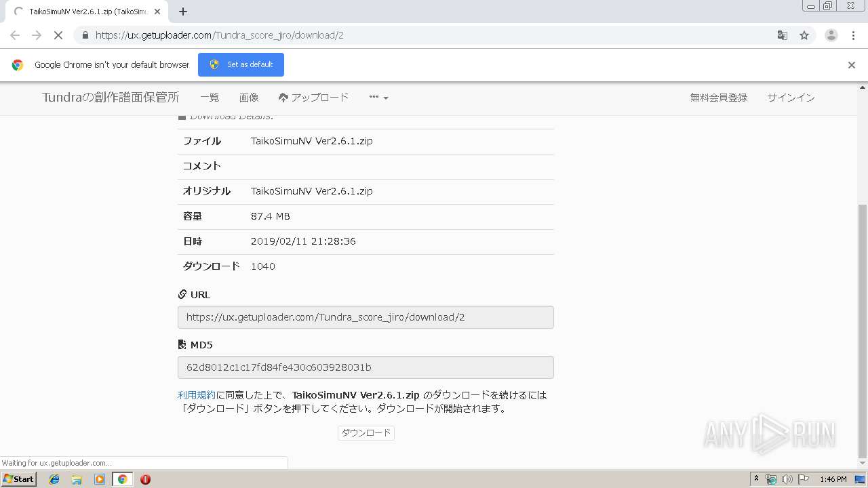The height and width of the screenshot is (488, 868).
Task: Close the TaikoSimuNV browser tab
Action: (157, 12)
